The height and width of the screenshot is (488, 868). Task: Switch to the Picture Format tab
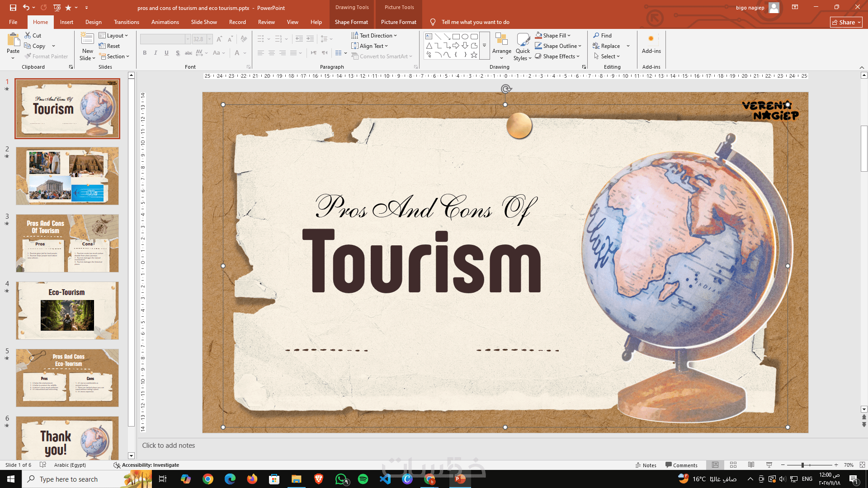[398, 22]
